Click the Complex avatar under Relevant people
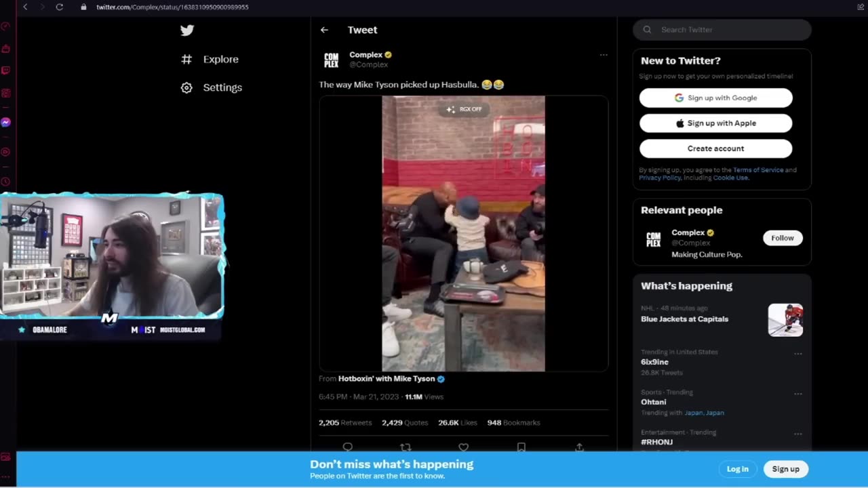The image size is (868, 488). tap(654, 239)
